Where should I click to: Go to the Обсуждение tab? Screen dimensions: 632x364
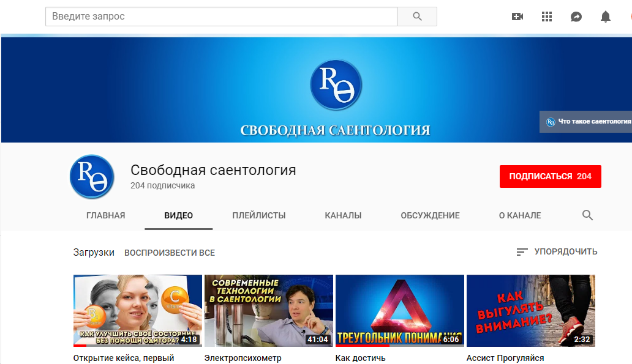(x=430, y=215)
